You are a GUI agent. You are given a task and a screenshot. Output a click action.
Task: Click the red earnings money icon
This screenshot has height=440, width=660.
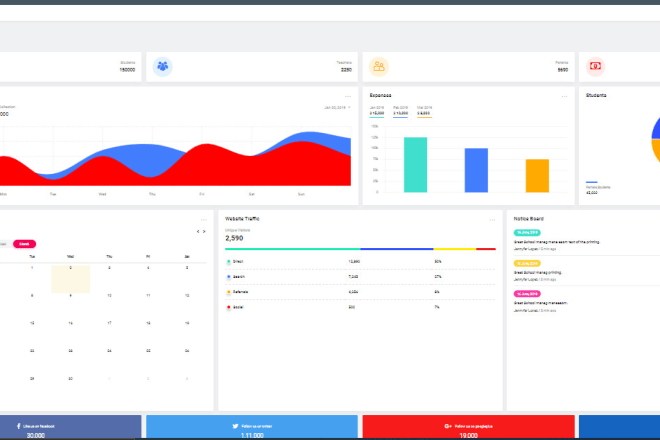pyautogui.click(x=596, y=67)
